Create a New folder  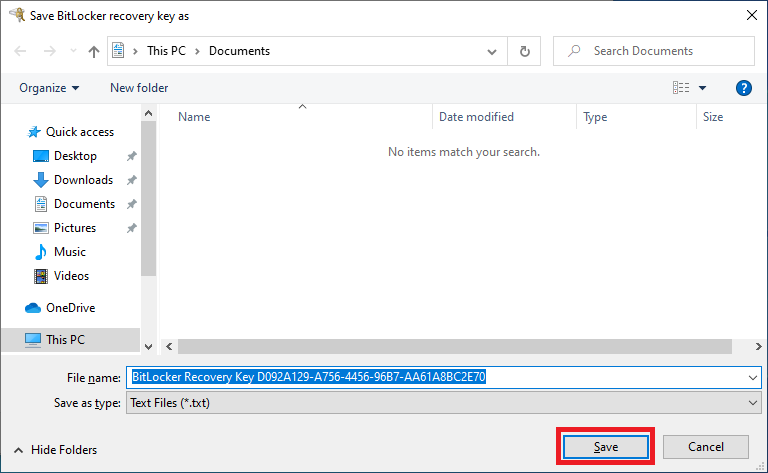pos(139,88)
